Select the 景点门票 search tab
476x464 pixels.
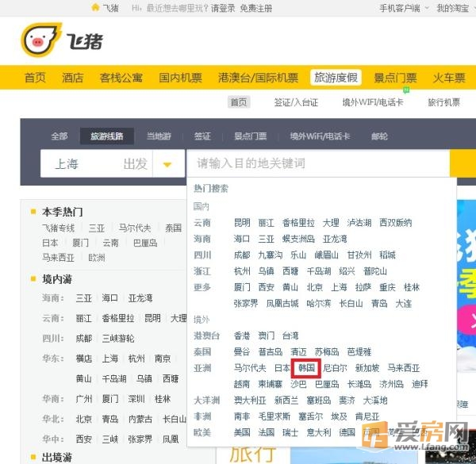point(251,136)
